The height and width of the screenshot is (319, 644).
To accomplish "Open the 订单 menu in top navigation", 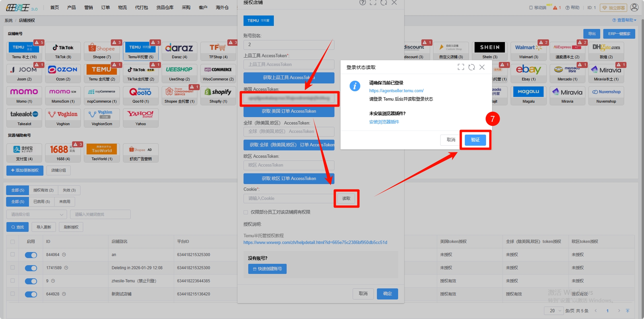I will pyautogui.click(x=105, y=7).
